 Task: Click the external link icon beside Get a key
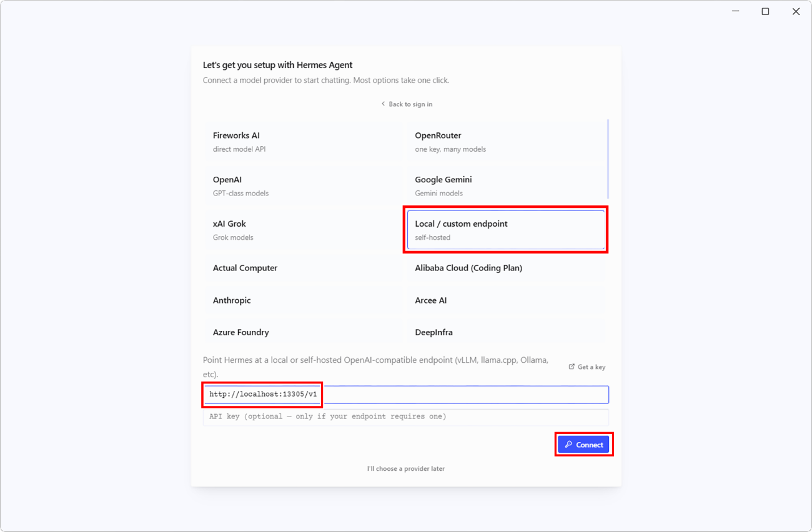point(572,367)
